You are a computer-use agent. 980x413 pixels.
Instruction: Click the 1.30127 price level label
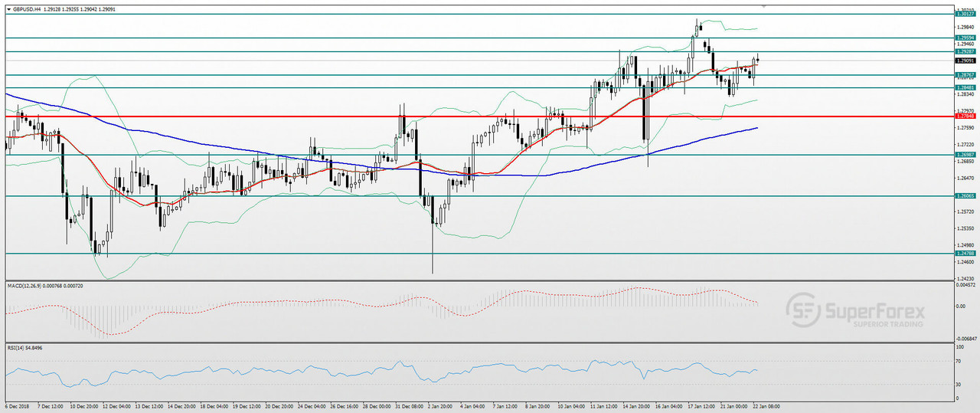pos(965,14)
